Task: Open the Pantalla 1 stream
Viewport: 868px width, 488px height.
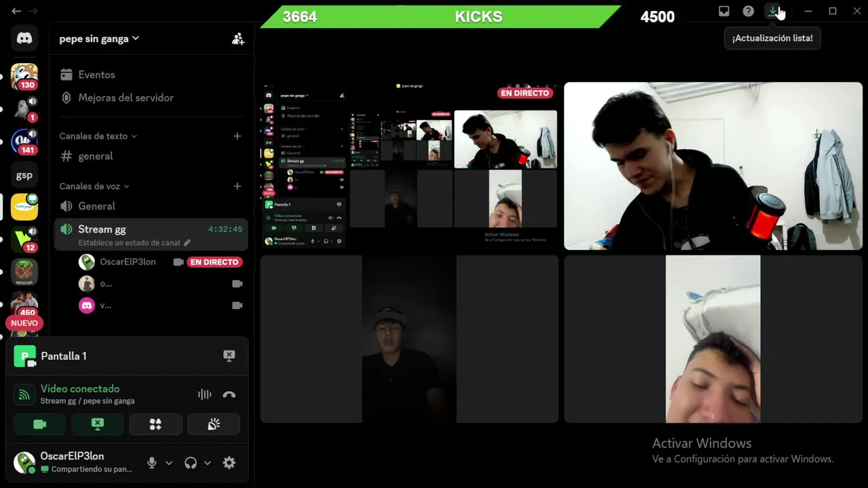Action: click(x=63, y=356)
